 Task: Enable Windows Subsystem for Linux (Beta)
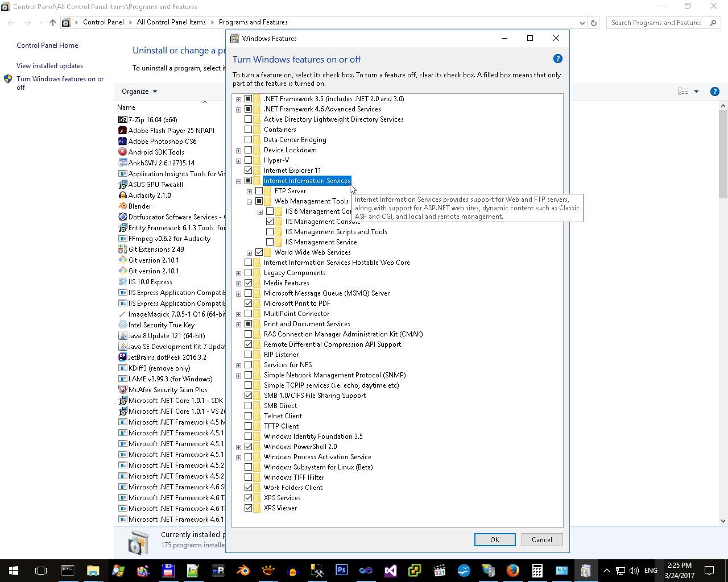click(x=249, y=467)
